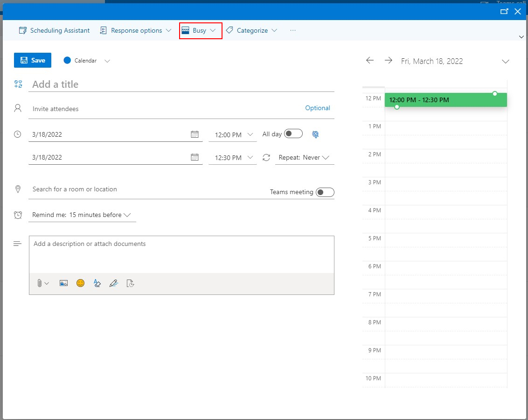Screen dimensions: 528x420
Task: Open the Repeat: Never dropdown
Action: point(304,158)
